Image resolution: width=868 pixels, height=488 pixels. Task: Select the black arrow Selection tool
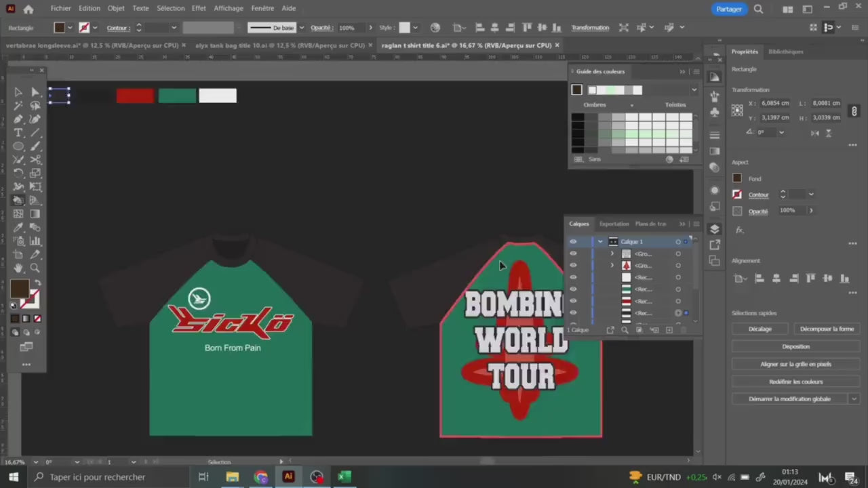[18, 92]
